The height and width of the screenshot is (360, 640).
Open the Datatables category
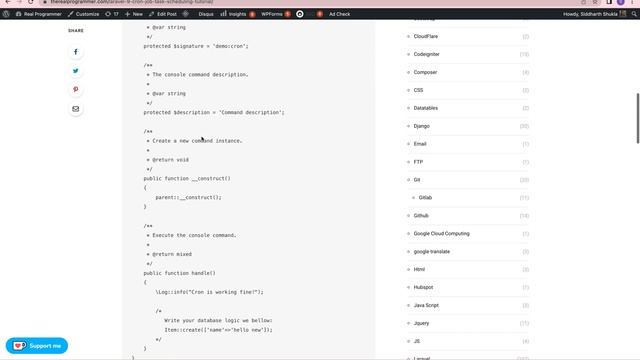click(x=426, y=108)
